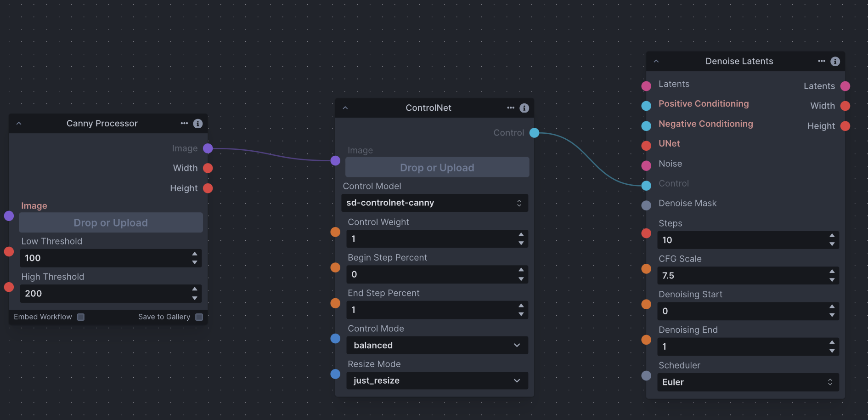Click the ControlNet node info icon
Viewport: 868px width, 420px height.
click(524, 108)
